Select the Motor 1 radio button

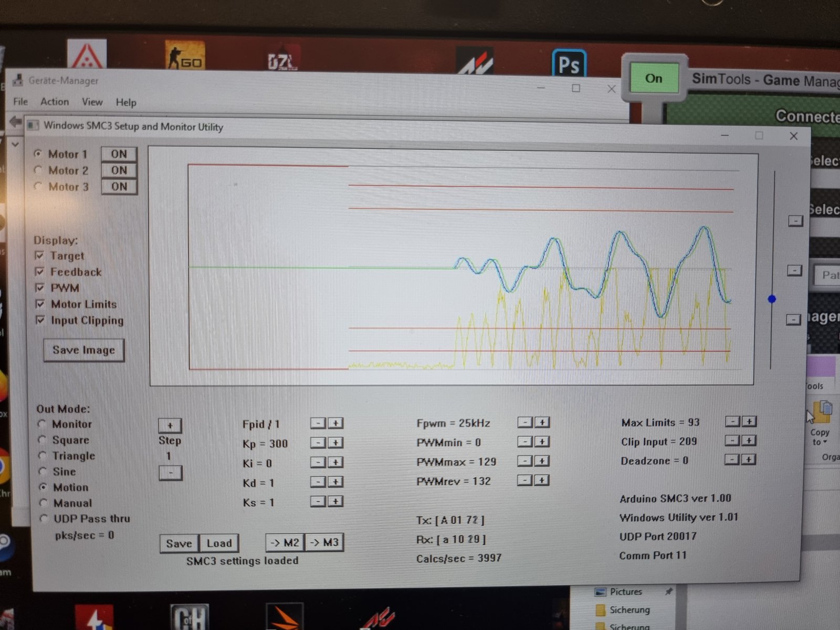[x=38, y=154]
